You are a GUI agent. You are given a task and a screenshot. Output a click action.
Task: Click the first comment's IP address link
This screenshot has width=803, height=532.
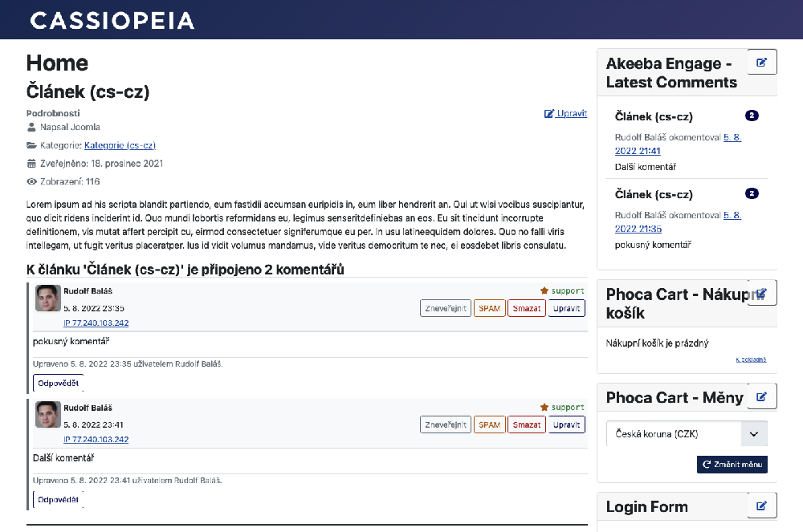(96, 323)
